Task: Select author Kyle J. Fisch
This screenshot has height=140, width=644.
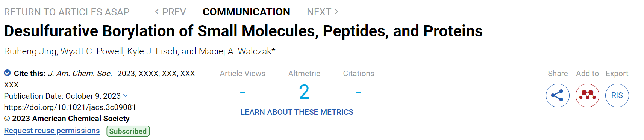Action: click(152, 51)
